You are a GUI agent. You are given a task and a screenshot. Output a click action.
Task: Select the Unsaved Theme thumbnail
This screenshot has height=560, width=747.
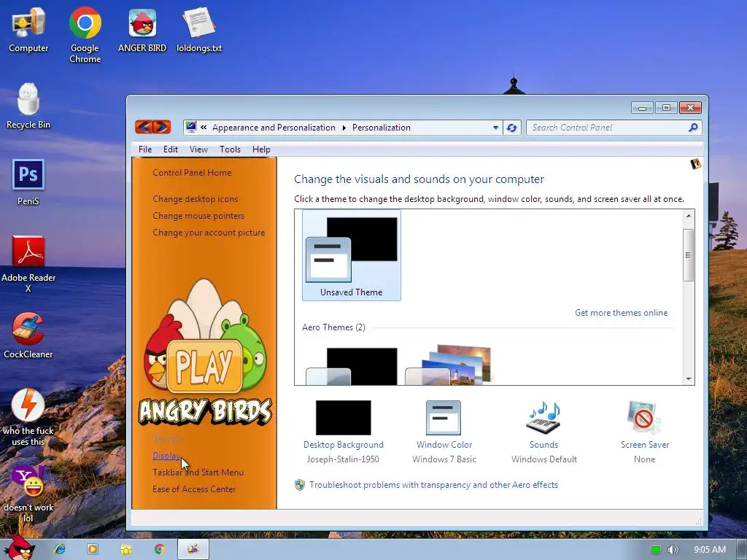[x=351, y=255]
